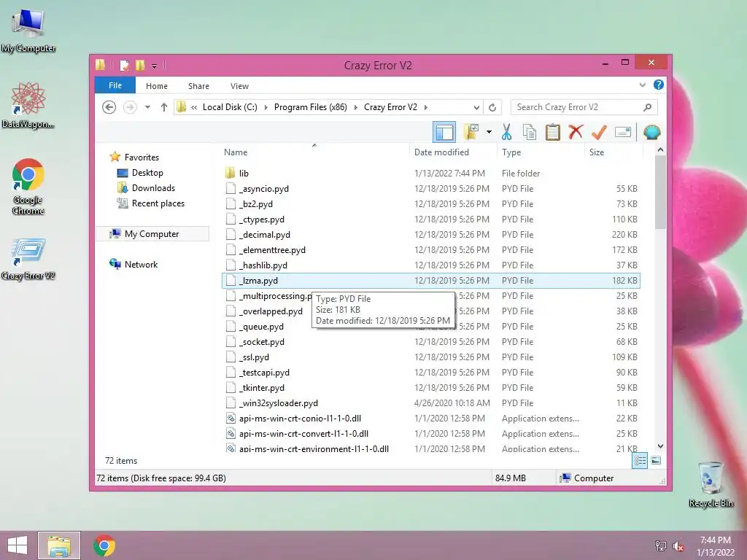Viewport: 747px width, 560px height.
Task: Open the quick access toolbar customize dropdown
Action: [x=155, y=66]
